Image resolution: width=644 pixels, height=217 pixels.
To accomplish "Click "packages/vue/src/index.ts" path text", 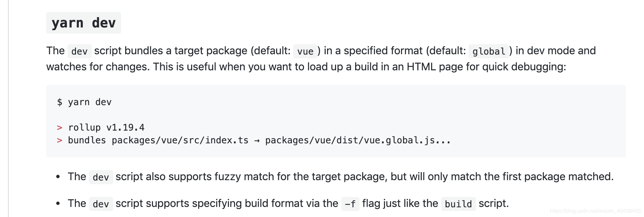I will [x=180, y=140].
